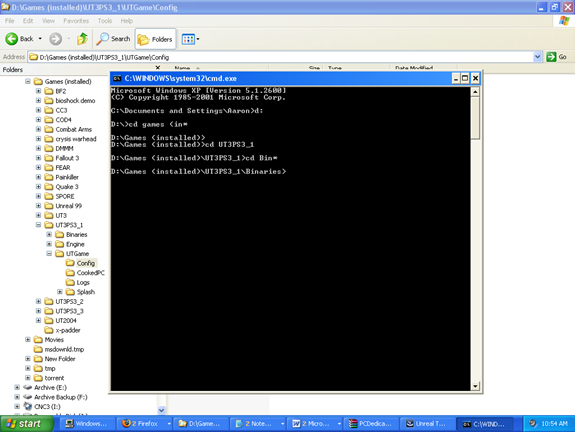Open the Address bar dropdown arrow
The image size is (576, 433).
click(x=537, y=57)
